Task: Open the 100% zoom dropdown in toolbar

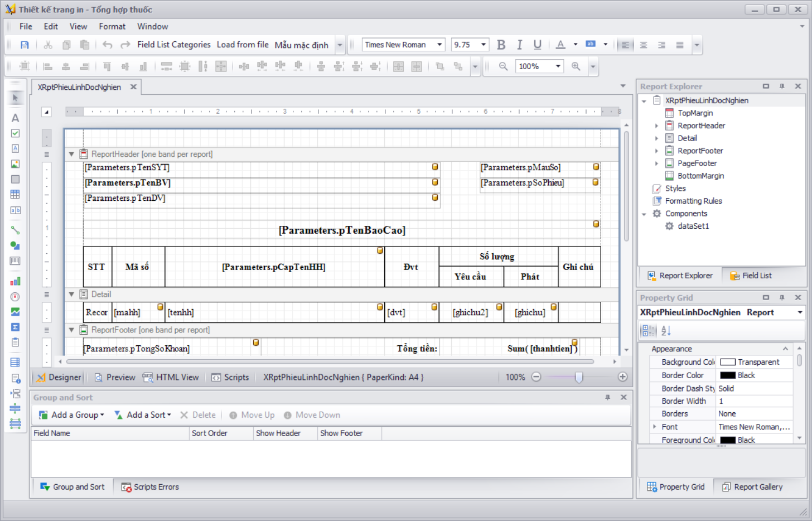Action: [x=558, y=66]
